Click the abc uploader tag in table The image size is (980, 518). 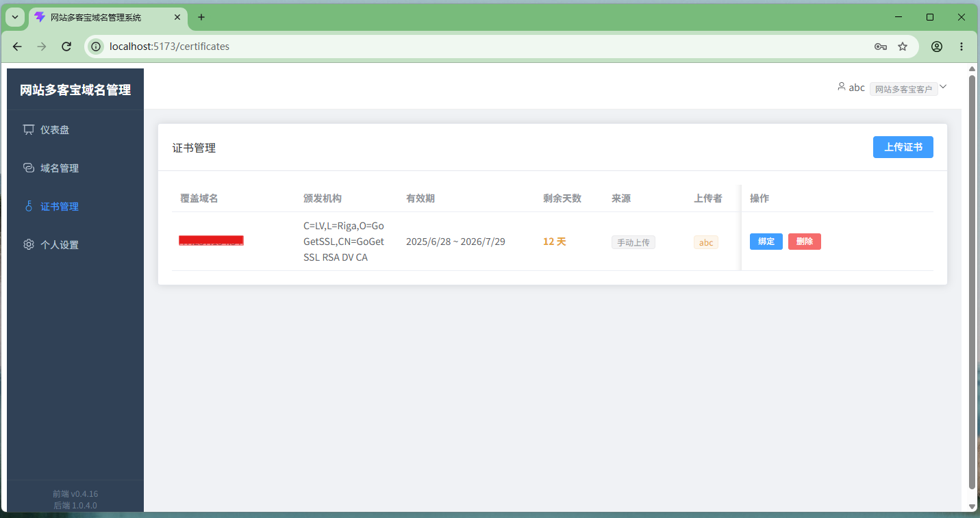pos(706,242)
